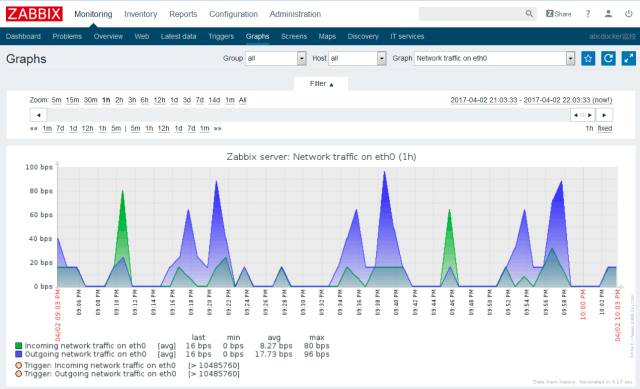Click the search input field
Screen dimensions: 640x389
click(x=471, y=14)
